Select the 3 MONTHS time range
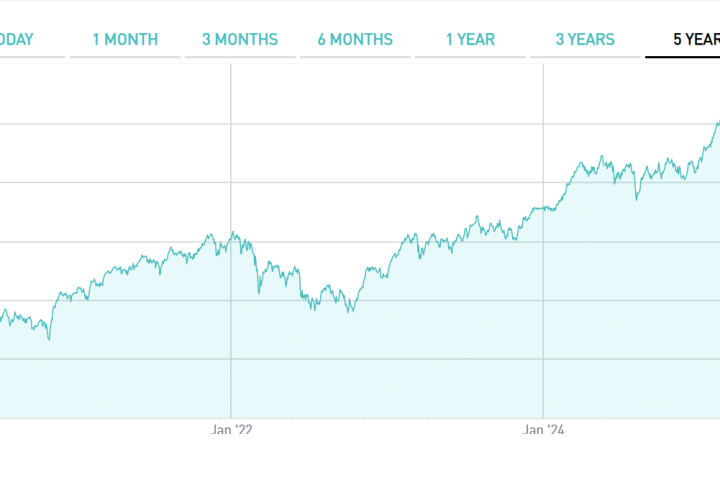This screenshot has height=480, width=720. coord(240,40)
